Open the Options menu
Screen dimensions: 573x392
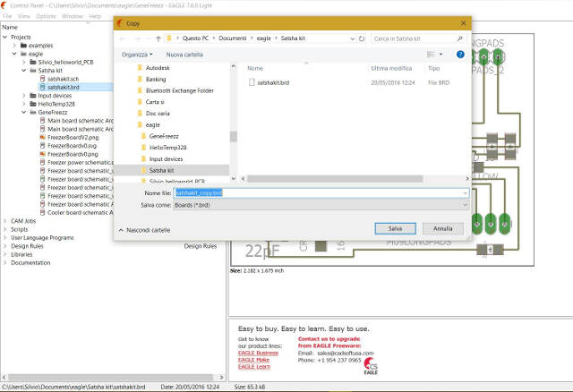click(x=46, y=16)
